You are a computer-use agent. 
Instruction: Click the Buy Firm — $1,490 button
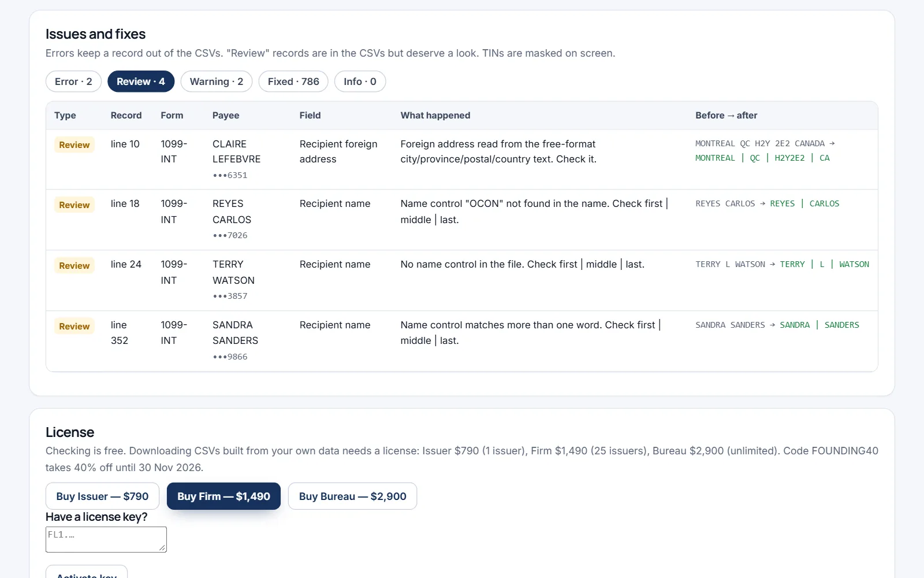223,496
